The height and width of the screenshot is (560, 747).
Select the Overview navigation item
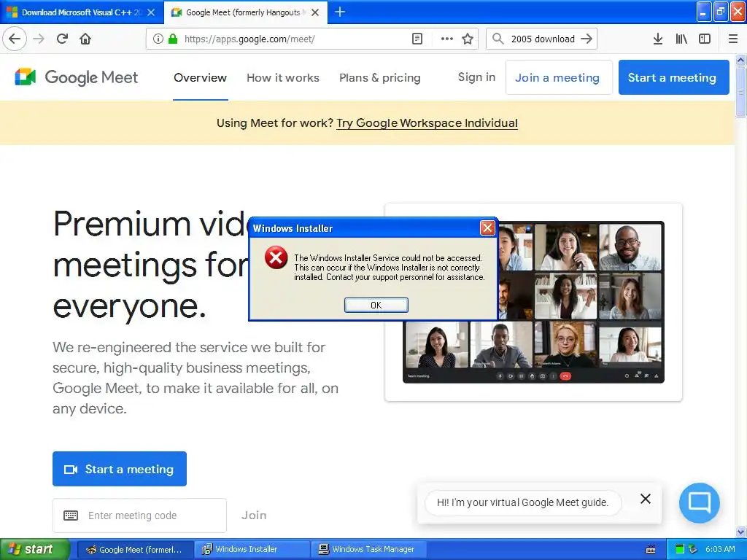coord(200,77)
